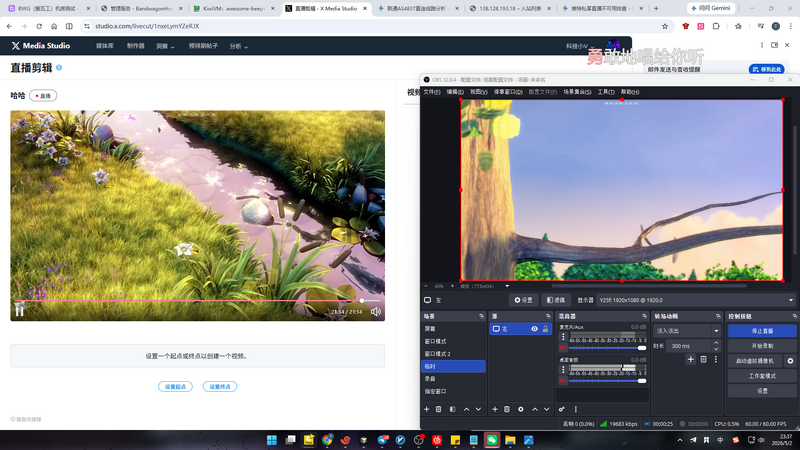
Task: Open OBS 设置 in controls panel
Action: coord(762,391)
